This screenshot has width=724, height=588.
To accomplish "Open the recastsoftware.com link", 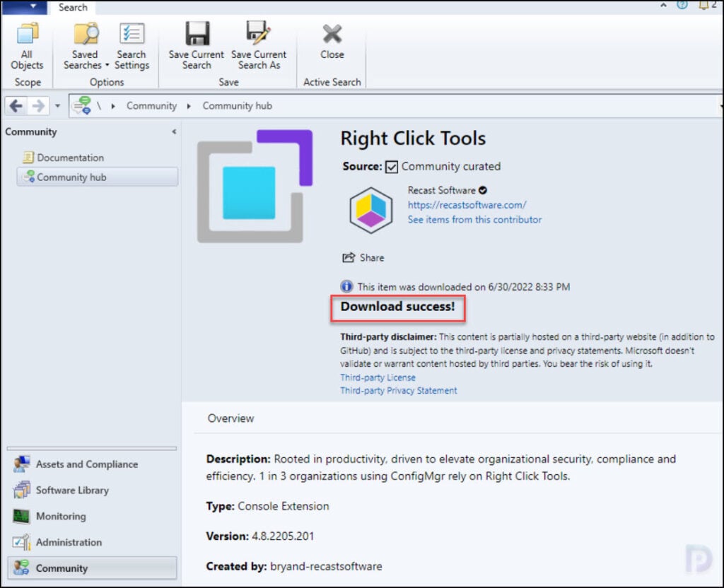I will pos(467,205).
